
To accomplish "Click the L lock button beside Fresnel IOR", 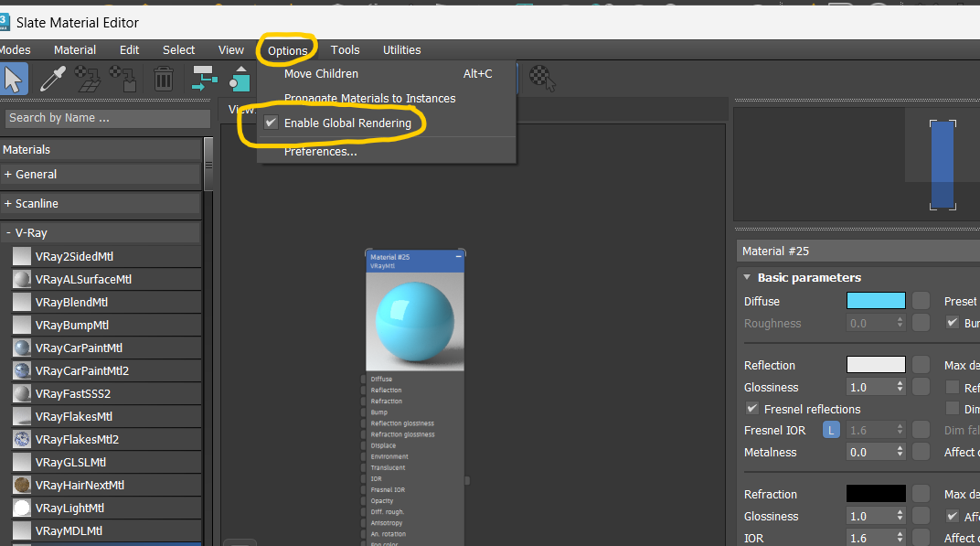I will [830, 429].
